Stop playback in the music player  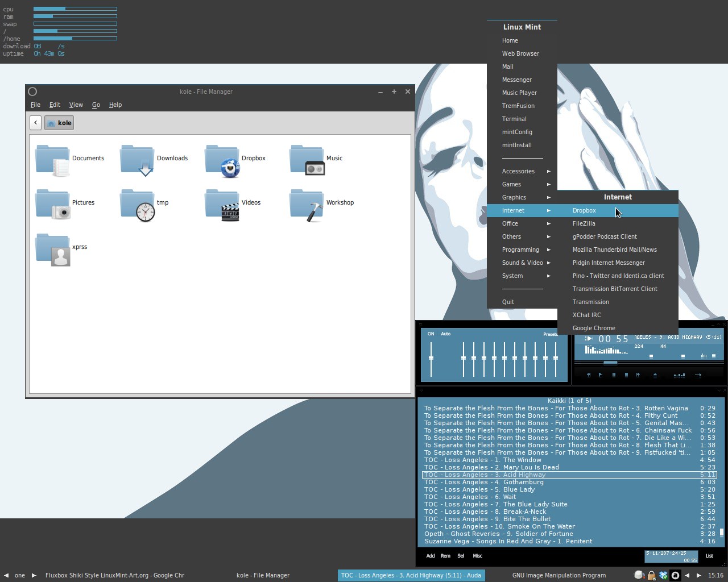point(626,375)
